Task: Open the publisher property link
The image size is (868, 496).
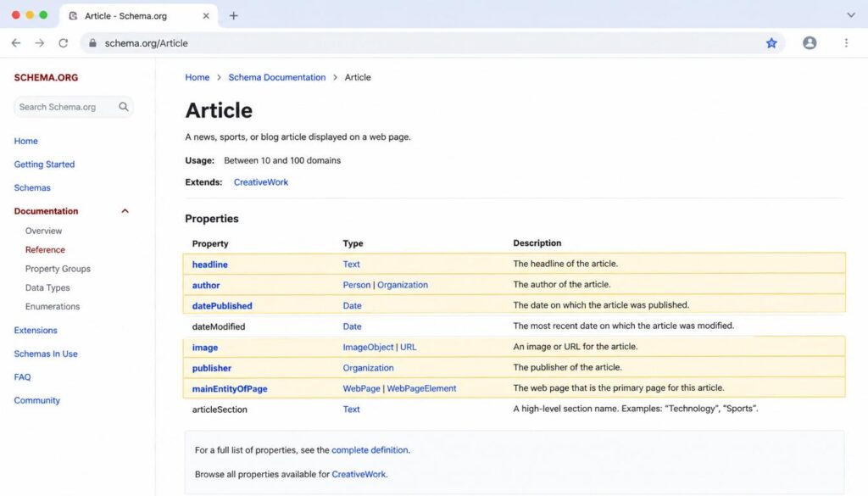Action: point(211,368)
